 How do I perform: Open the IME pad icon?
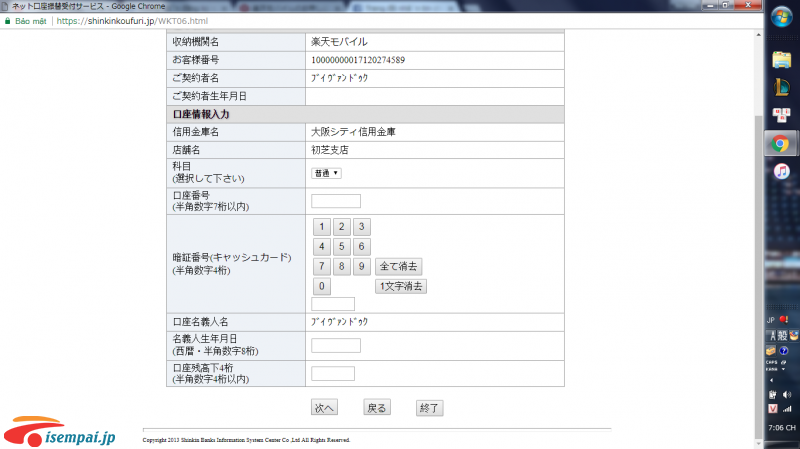[x=794, y=336]
